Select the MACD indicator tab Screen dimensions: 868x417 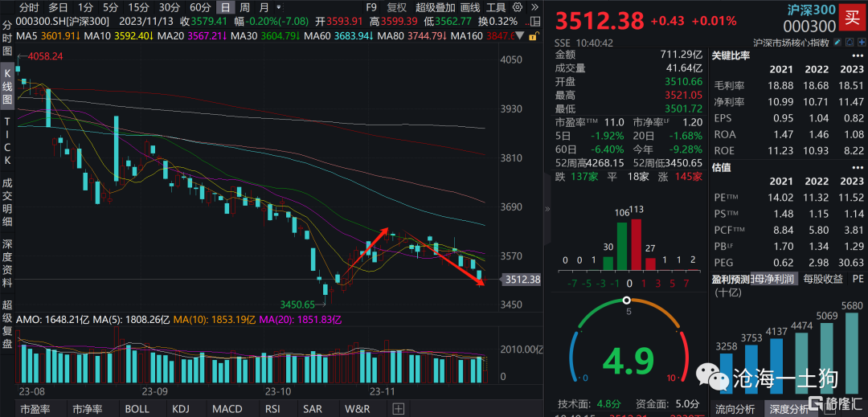coord(228,409)
